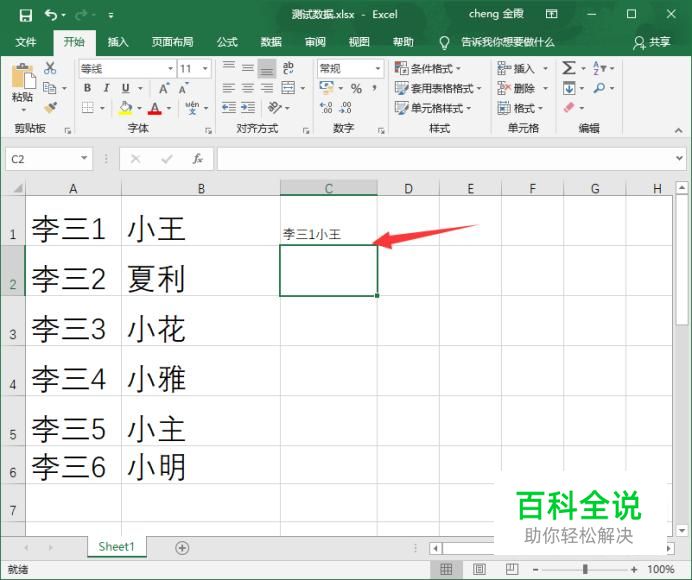This screenshot has height=580, width=692.
Task: Open font size 11 dropdown
Action: click(x=205, y=68)
